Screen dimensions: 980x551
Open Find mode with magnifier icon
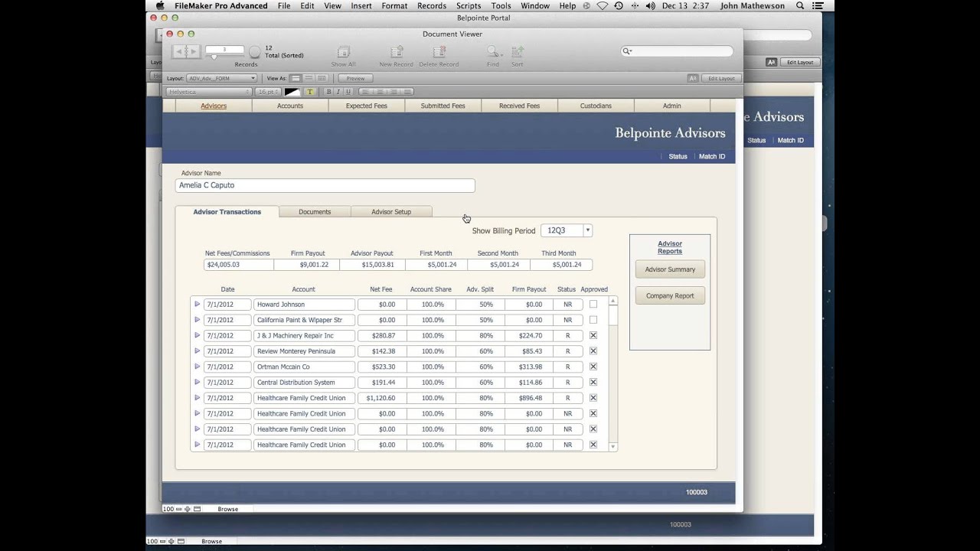(x=493, y=52)
